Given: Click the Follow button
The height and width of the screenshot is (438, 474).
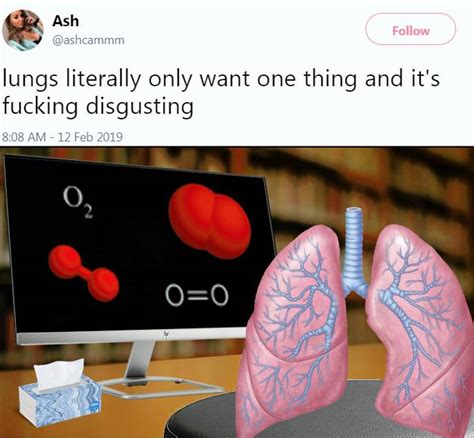Looking at the screenshot, I should [411, 29].
